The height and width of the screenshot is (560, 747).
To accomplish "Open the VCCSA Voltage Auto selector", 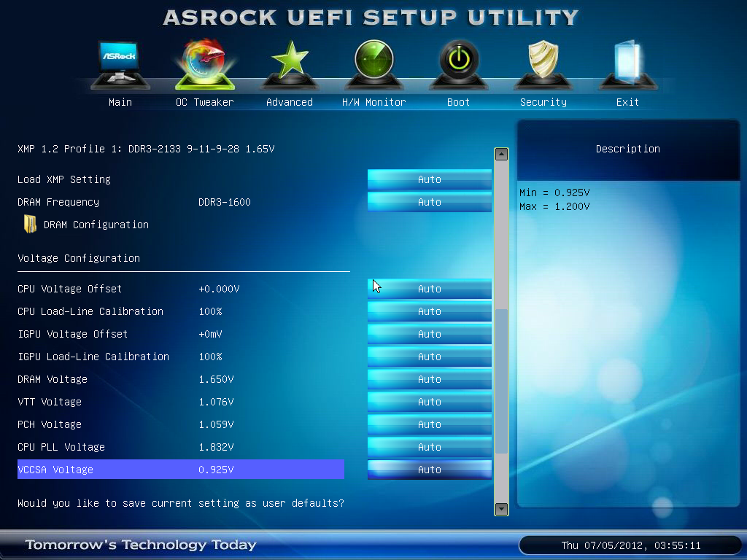I will tap(429, 470).
